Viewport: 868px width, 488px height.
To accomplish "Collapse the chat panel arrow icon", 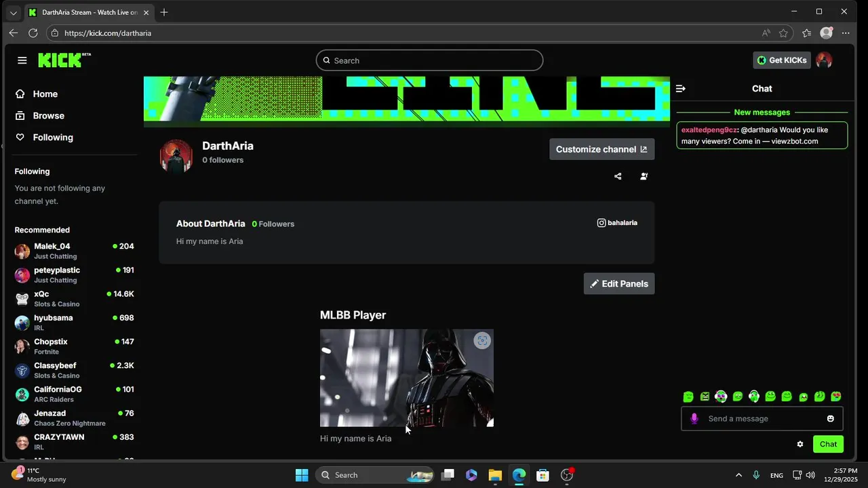I will (x=681, y=89).
